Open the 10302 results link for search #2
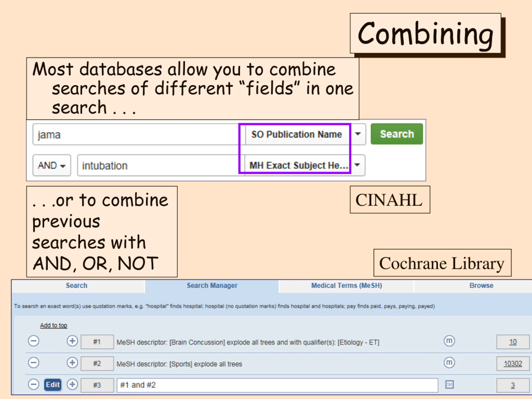Viewport: 532px width, 399px height. [x=513, y=363]
